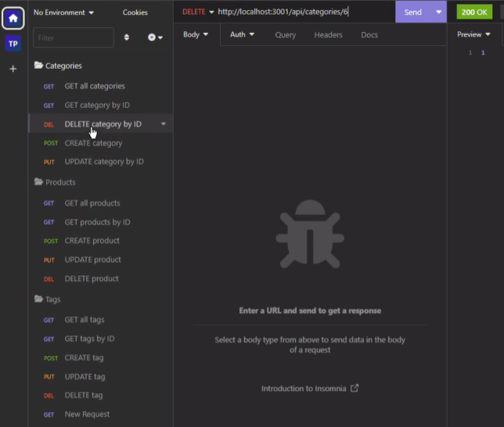Image resolution: width=504 pixels, height=427 pixels.
Task: Click the Filter requests input field
Action: (x=74, y=38)
